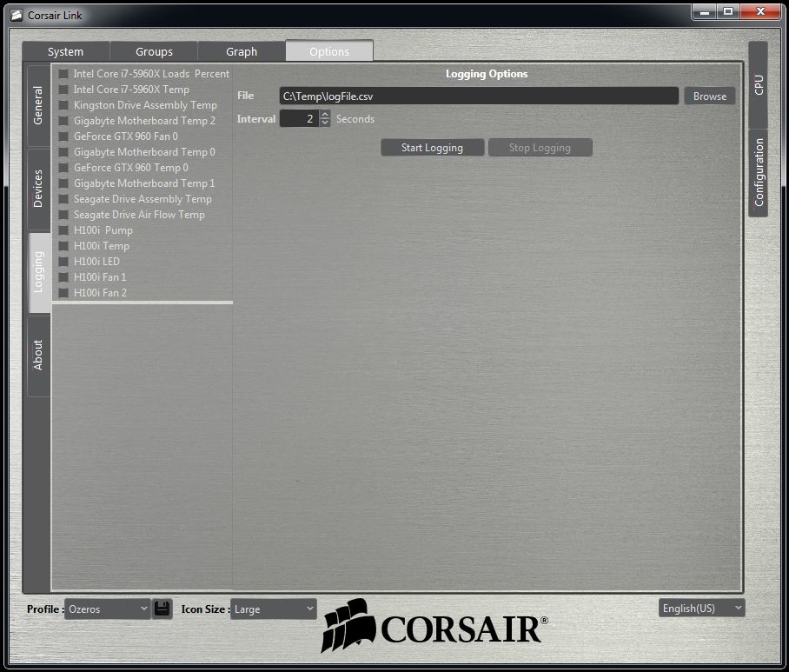The image size is (789, 672).
Task: Click the Corsair Link title bar icon
Action: point(17,15)
